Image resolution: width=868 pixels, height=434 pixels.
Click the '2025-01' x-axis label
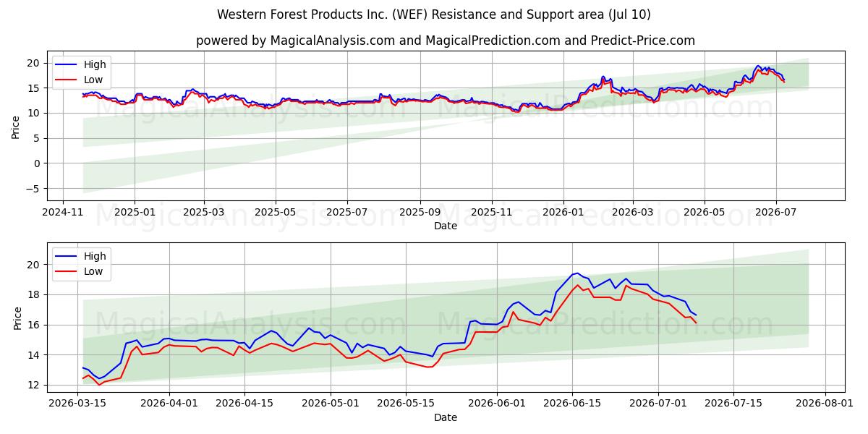pyautogui.click(x=135, y=213)
